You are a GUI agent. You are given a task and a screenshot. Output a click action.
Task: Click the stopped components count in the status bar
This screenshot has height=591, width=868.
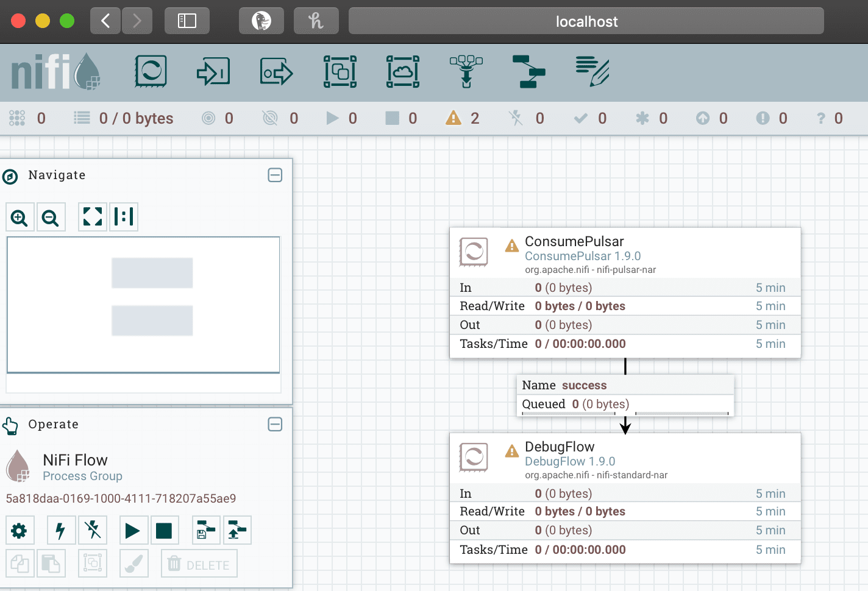[402, 118]
